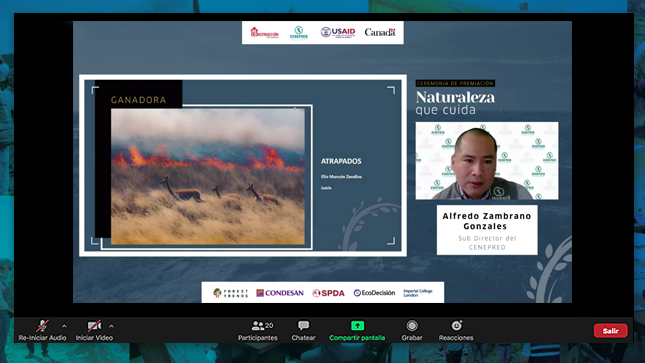Expand video options arrow next to camera
The image size is (645, 363).
coord(111,326)
